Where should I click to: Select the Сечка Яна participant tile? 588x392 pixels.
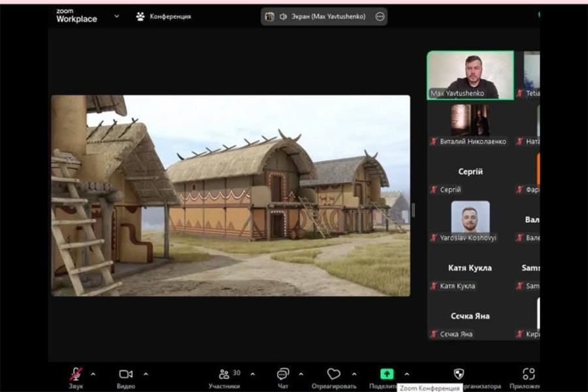(x=470, y=318)
